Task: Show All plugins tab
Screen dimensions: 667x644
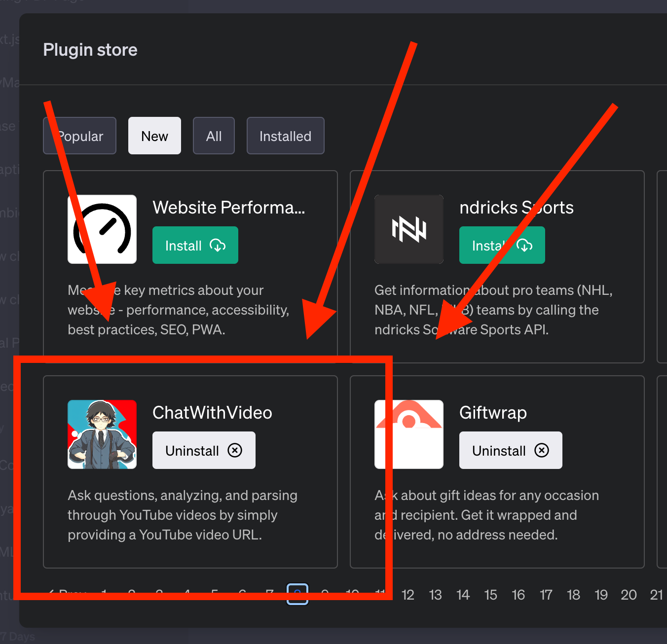Action: coord(214,136)
